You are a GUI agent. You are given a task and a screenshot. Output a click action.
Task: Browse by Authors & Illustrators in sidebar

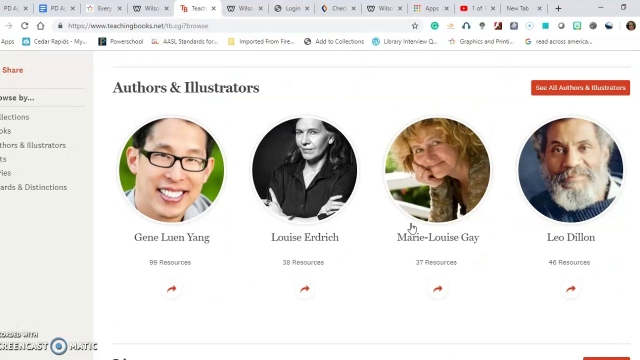33,145
